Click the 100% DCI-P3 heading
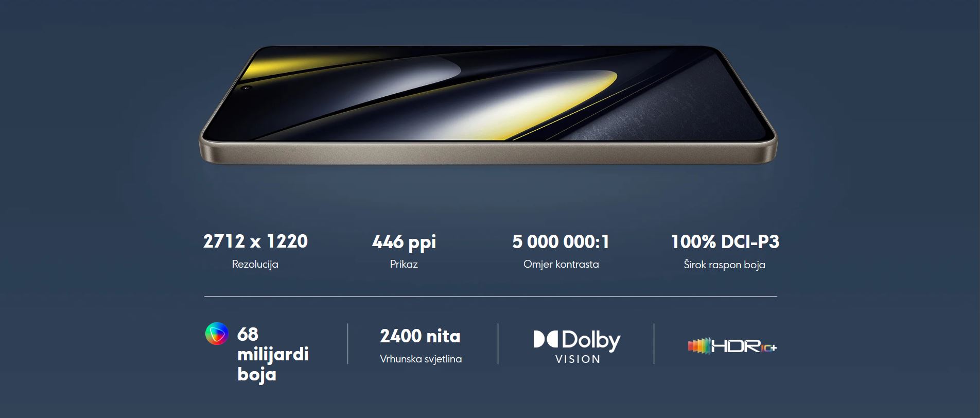The width and height of the screenshot is (980, 418). [725, 241]
